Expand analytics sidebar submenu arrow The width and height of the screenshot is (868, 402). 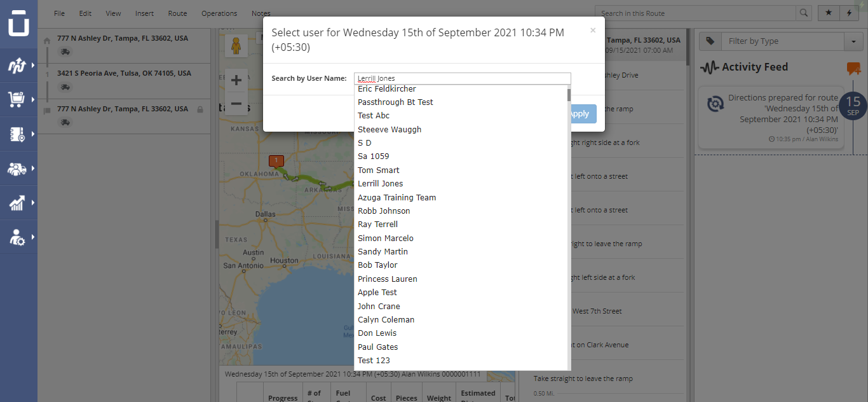(x=32, y=202)
